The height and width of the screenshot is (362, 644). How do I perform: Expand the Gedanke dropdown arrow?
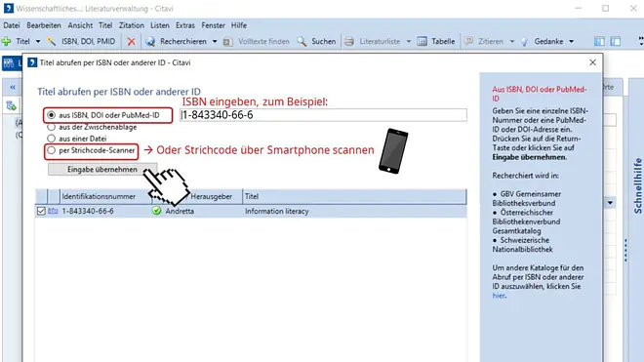(x=571, y=42)
